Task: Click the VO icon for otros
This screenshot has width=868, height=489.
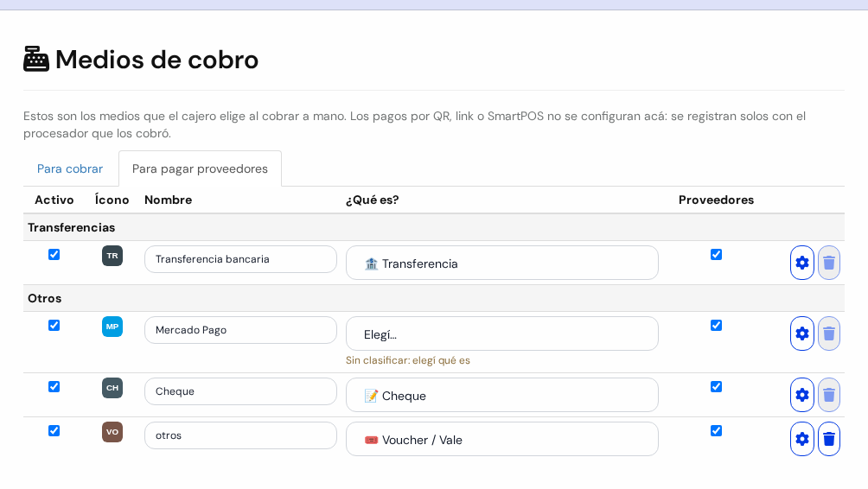Action: [112, 433]
